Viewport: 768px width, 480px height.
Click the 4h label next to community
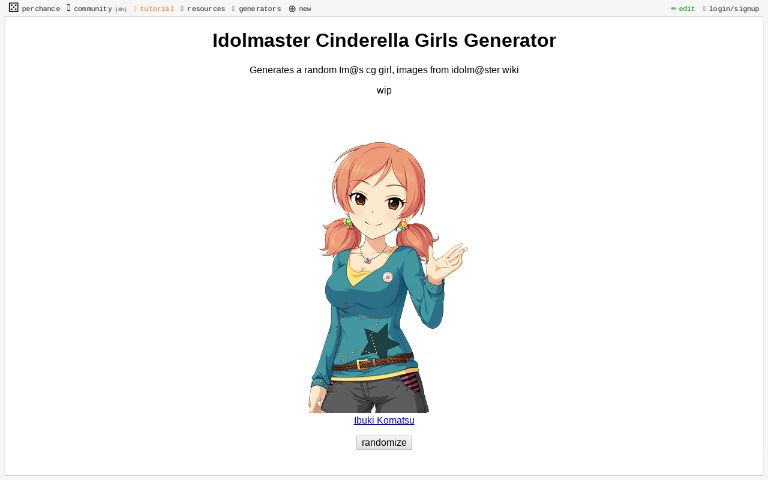pos(121,9)
